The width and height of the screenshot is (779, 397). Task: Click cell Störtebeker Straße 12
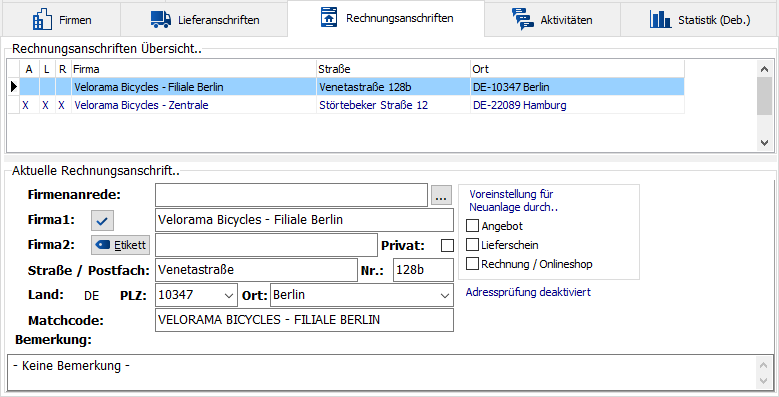coord(393,105)
